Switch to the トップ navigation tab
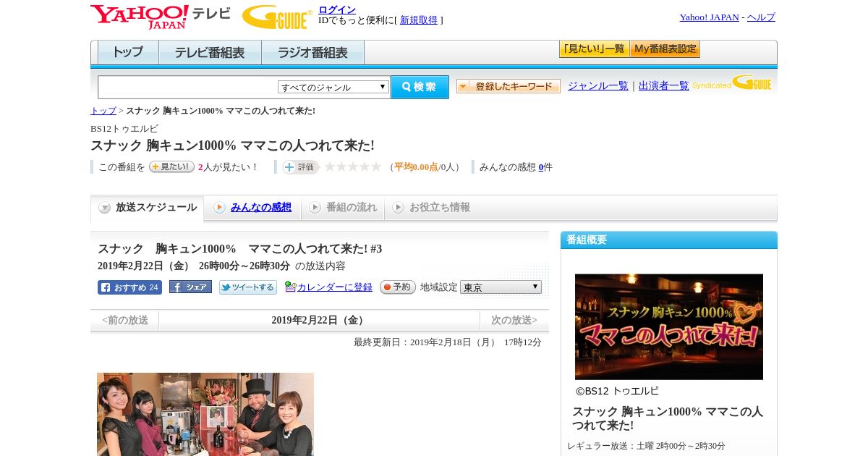 point(128,53)
